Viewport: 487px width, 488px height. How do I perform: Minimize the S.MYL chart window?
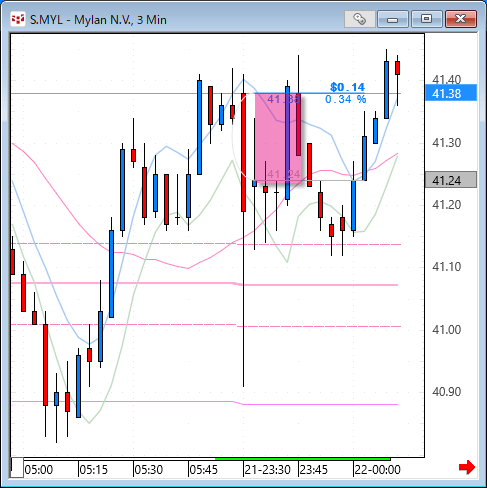[x=393, y=19]
